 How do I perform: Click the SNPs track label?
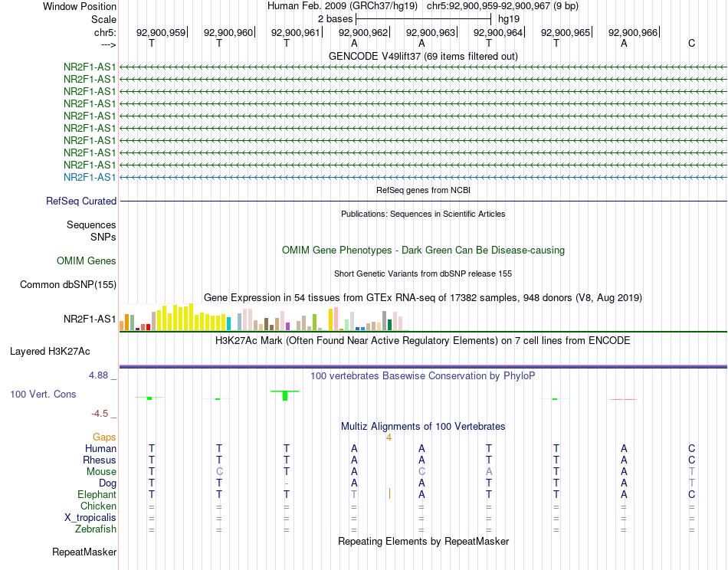click(103, 237)
